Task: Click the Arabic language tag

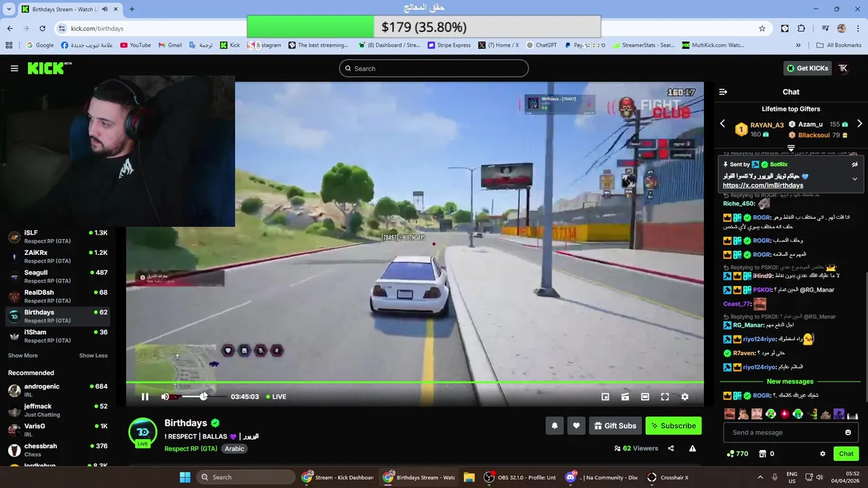Action: tap(235, 449)
